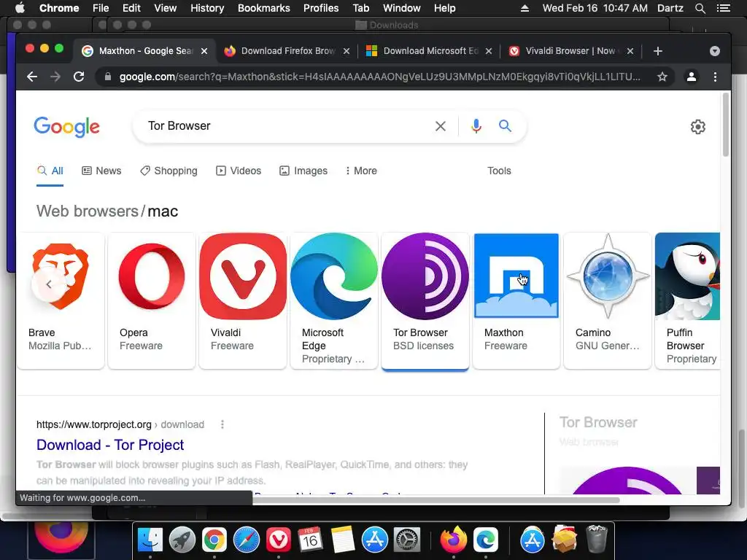Image resolution: width=747 pixels, height=560 pixels.
Task: Open Calendar from the Dock
Action: 310,540
